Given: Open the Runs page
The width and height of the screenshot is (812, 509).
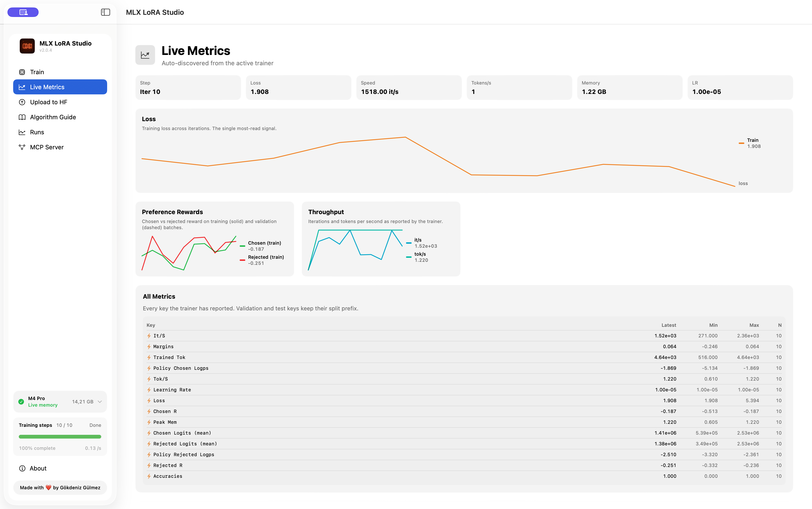Looking at the screenshot, I should [x=60, y=132].
